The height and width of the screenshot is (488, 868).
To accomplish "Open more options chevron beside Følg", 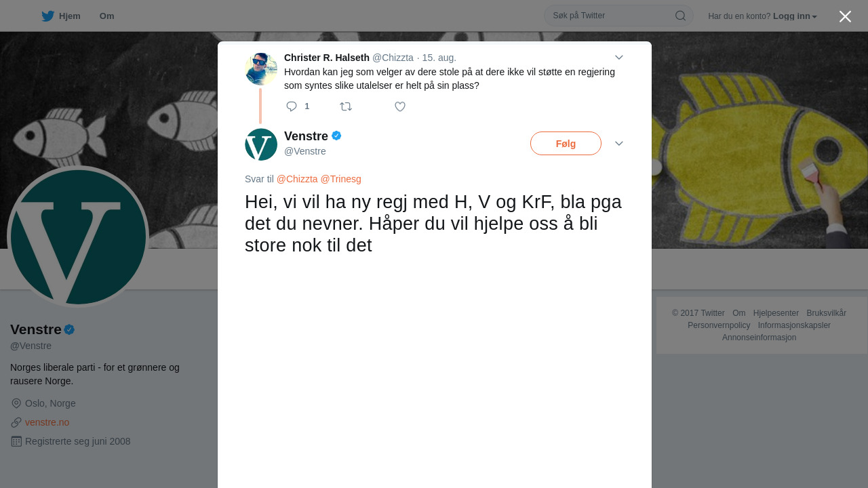I will pos(619,144).
